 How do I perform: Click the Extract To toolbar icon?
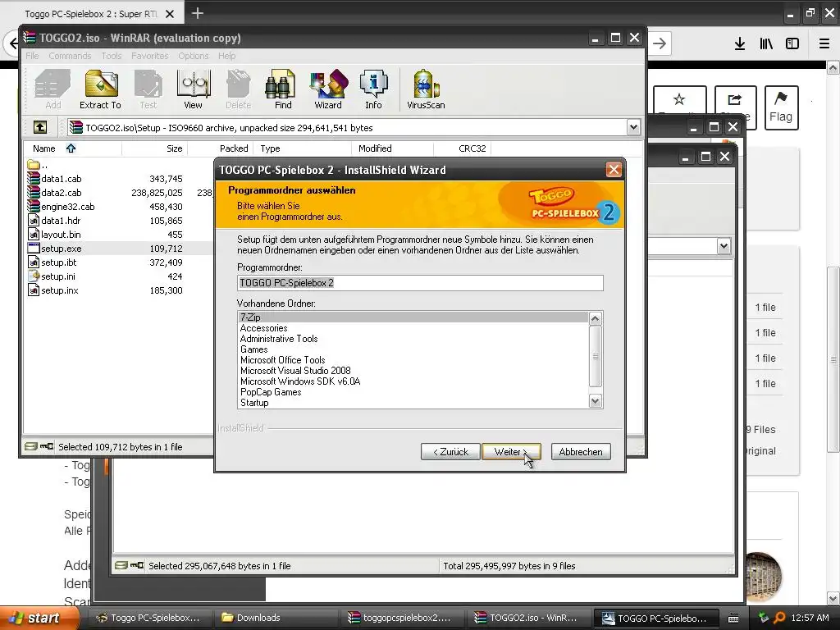click(x=101, y=89)
